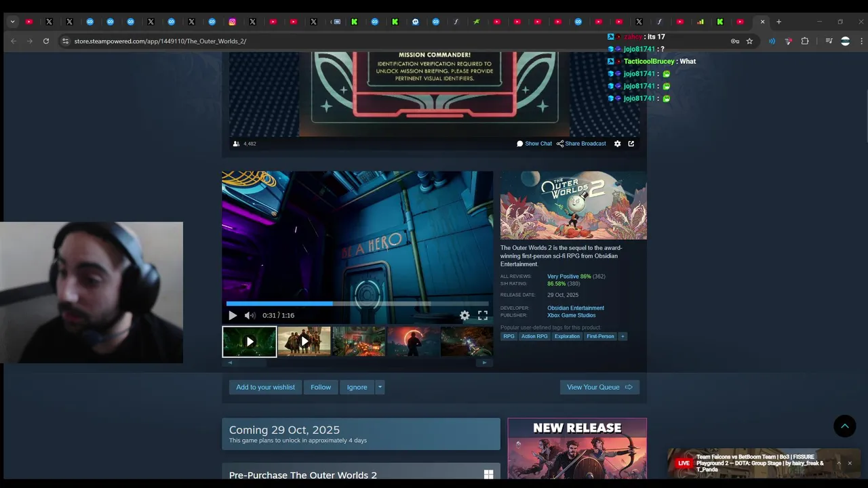The height and width of the screenshot is (488, 868).
Task: Close the Team Falcons live notification
Action: 850,464
